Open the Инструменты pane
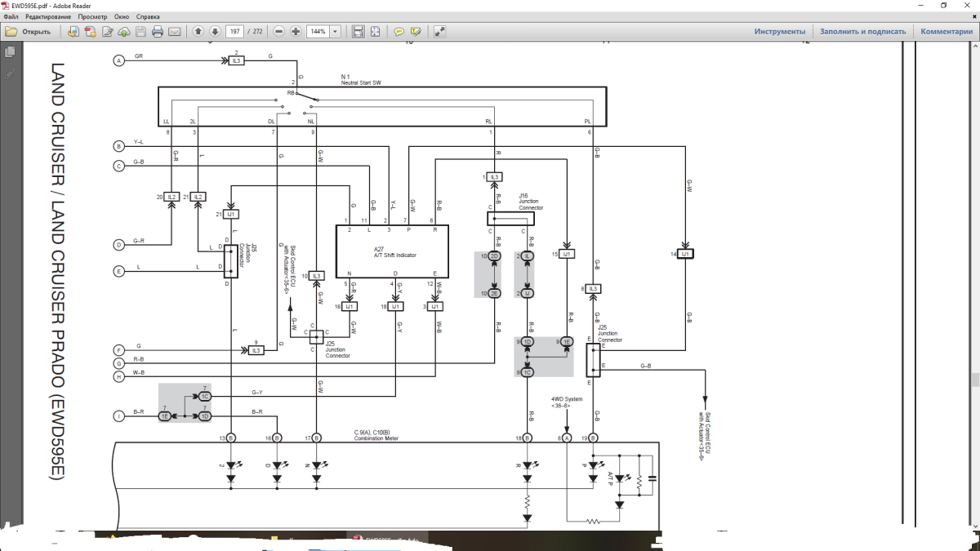The image size is (980, 551). pos(779,32)
